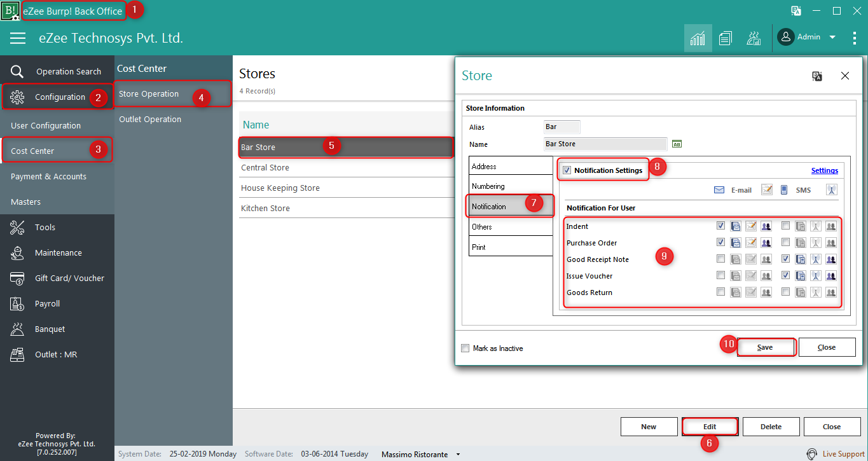Select the Kitchen Store row
Image resolution: width=868 pixels, height=461 pixels.
pos(347,208)
